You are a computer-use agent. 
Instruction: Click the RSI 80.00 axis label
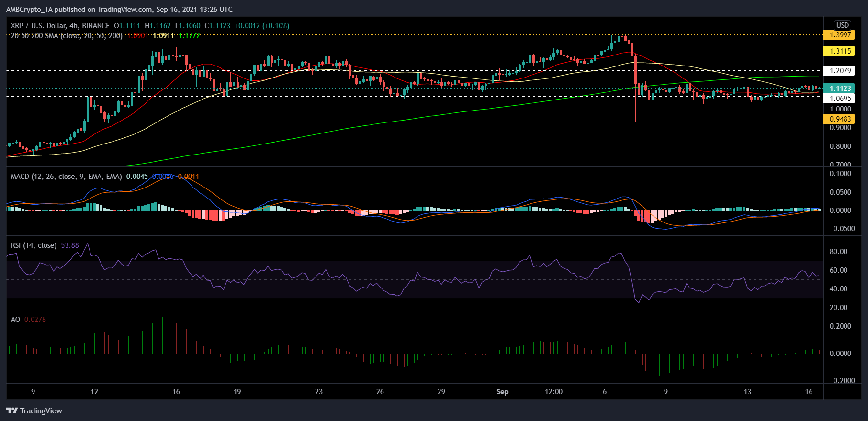point(838,252)
